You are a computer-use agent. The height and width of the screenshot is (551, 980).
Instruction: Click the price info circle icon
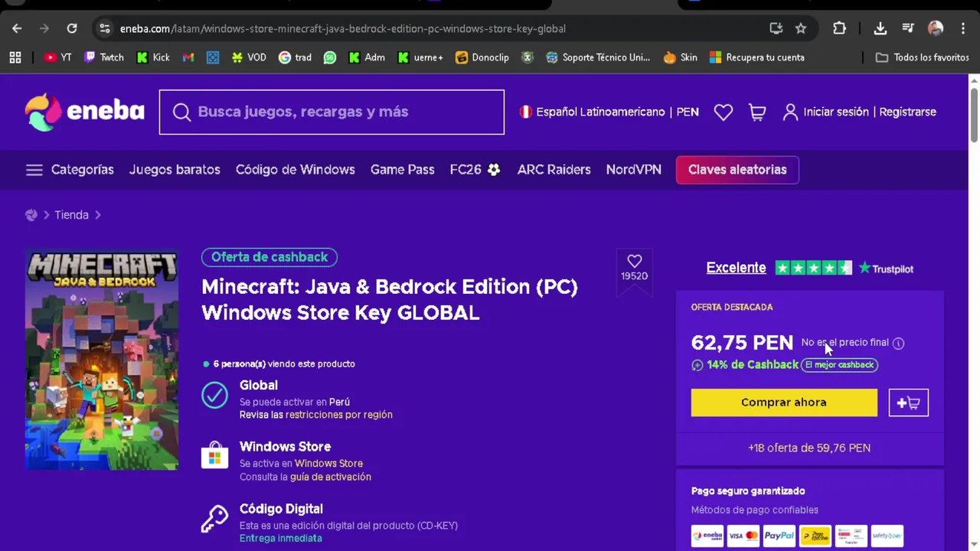(898, 343)
